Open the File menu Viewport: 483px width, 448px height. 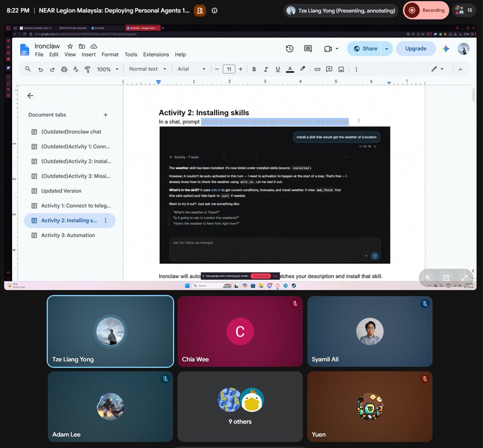pos(39,54)
